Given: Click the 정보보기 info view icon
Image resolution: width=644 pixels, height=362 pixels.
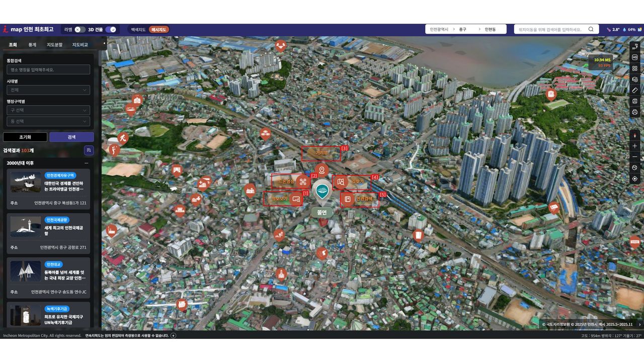Looking at the screenshot, I should pos(296,199).
